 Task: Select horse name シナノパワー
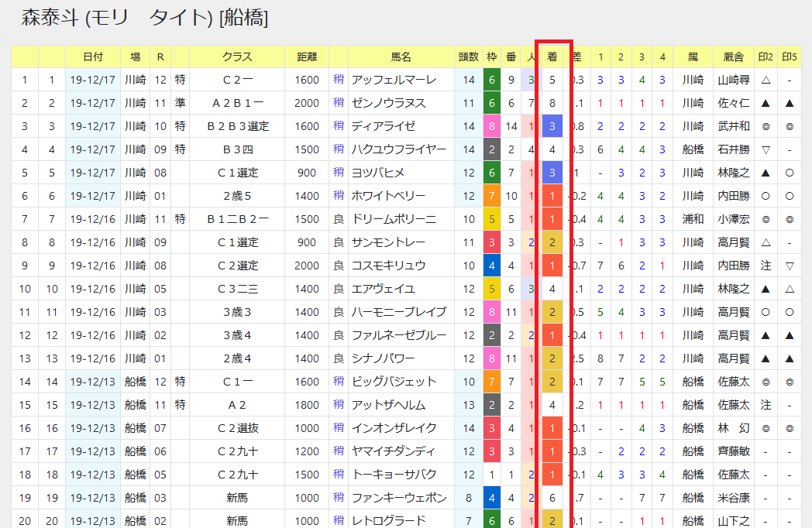384,358
